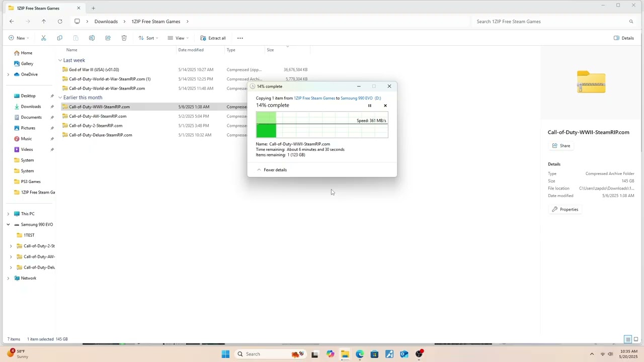Click the search magnifier in Explorer search box
The height and width of the screenshot is (362, 644).
pos(631,22)
